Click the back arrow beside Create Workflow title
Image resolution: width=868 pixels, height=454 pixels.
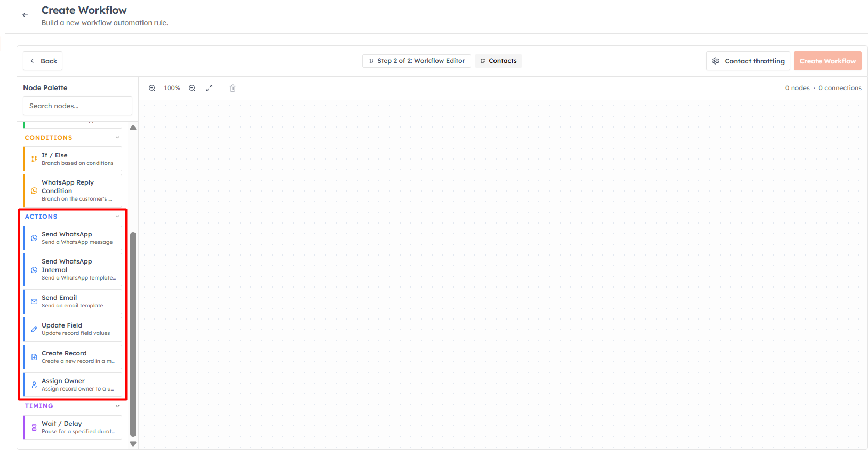tap(25, 15)
